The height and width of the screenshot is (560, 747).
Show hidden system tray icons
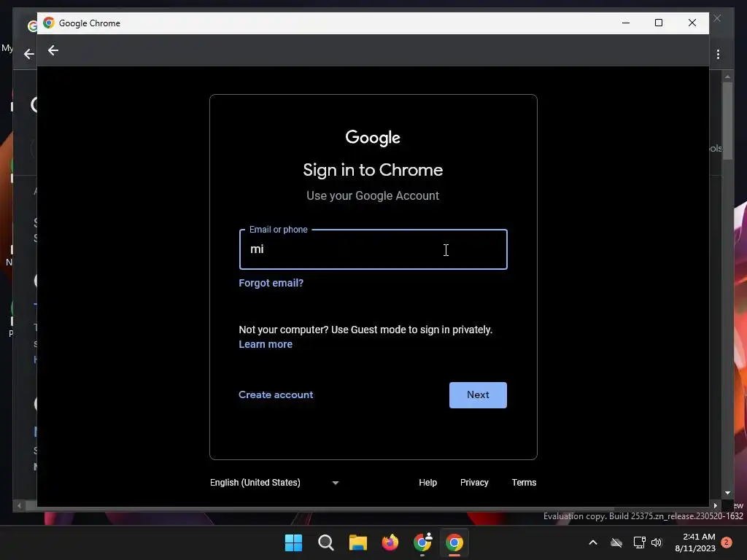(x=593, y=542)
